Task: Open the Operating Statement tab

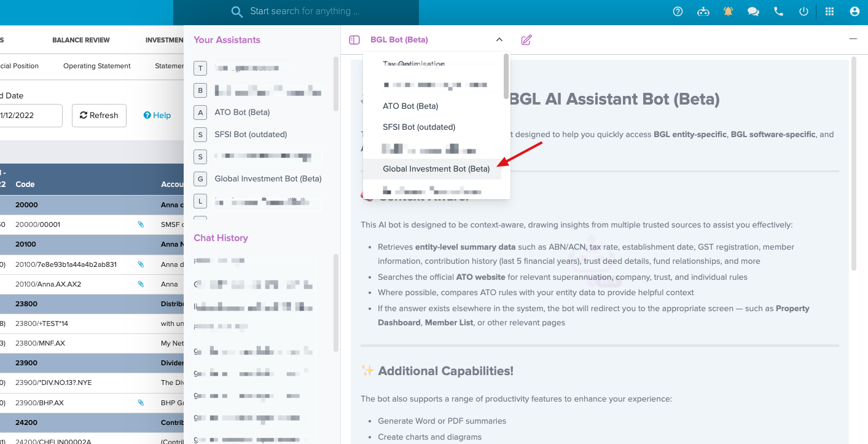Action: coord(97,66)
